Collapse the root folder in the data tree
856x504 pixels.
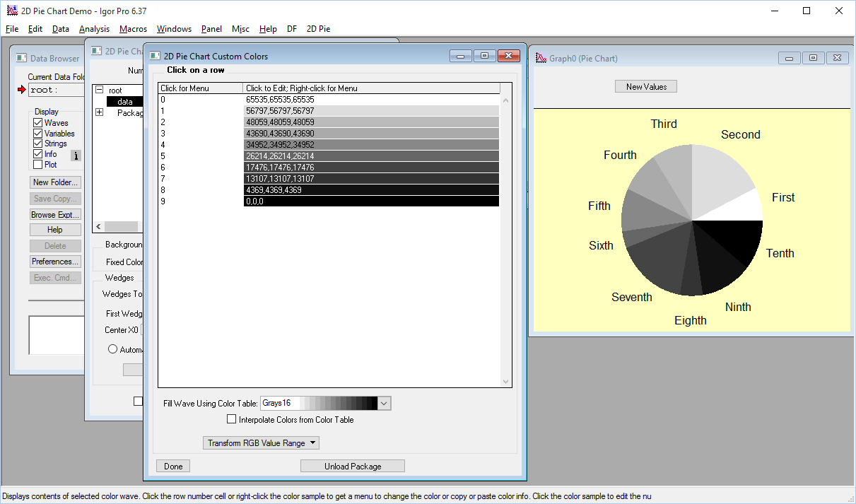(x=98, y=90)
